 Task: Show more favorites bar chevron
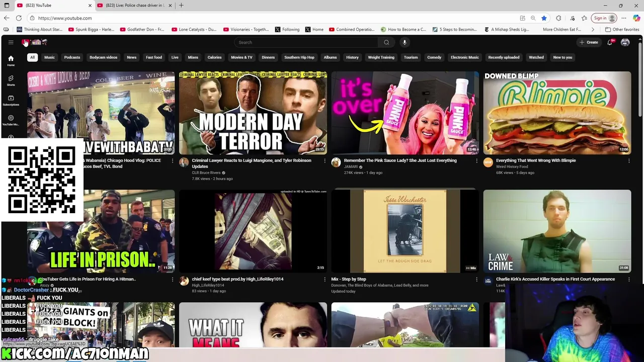tap(593, 30)
